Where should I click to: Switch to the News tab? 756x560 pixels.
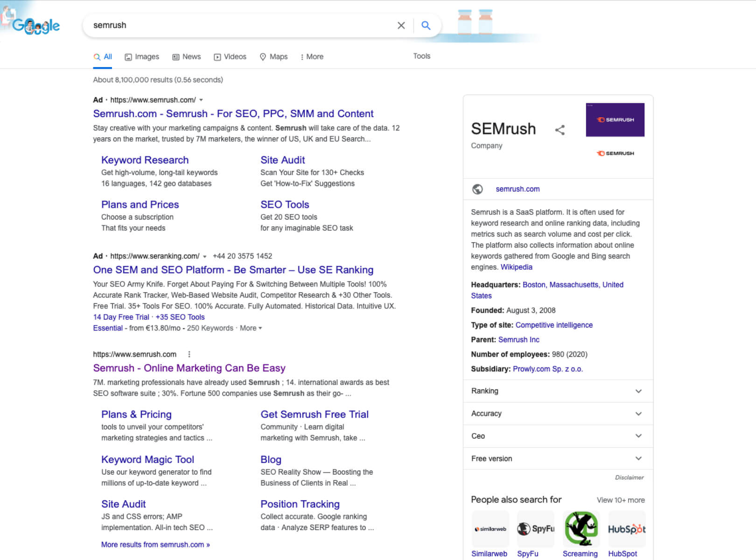coord(187,56)
